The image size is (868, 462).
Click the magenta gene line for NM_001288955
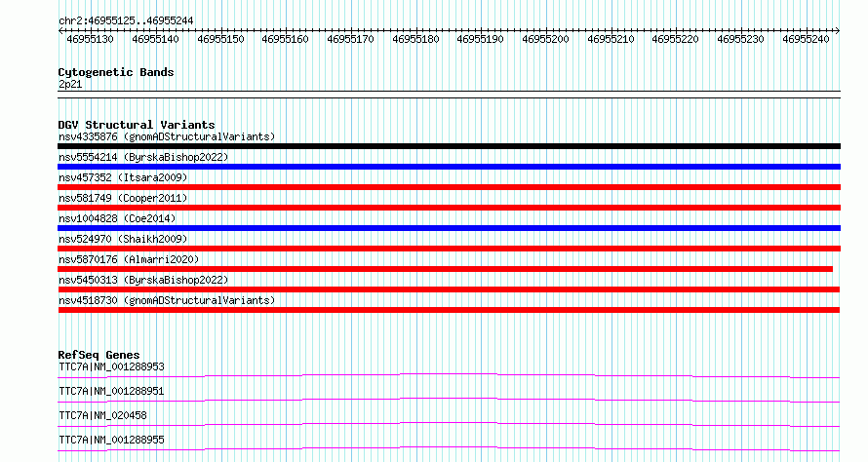(449, 448)
